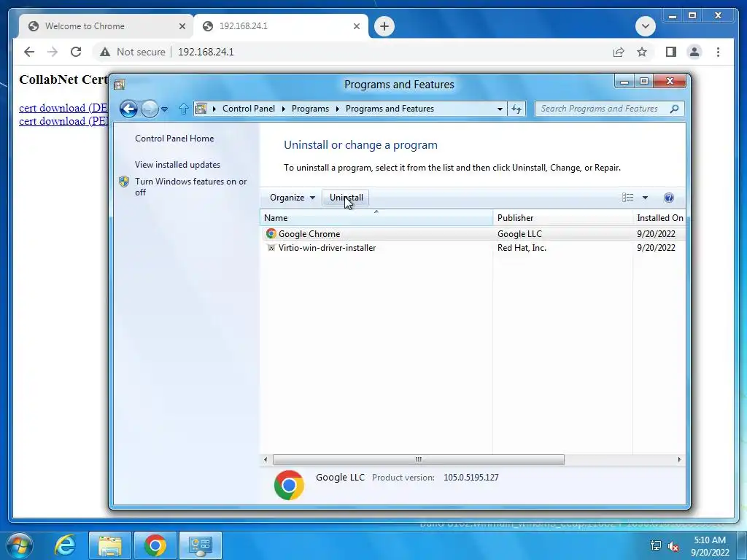Click Google LLC publisher cell
Screen dimensions: 747x560
[519, 234]
